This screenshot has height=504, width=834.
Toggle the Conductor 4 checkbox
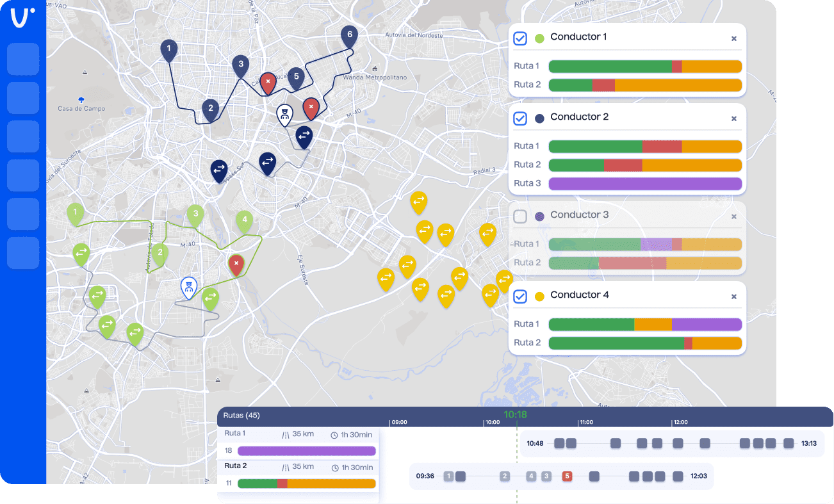(x=520, y=297)
